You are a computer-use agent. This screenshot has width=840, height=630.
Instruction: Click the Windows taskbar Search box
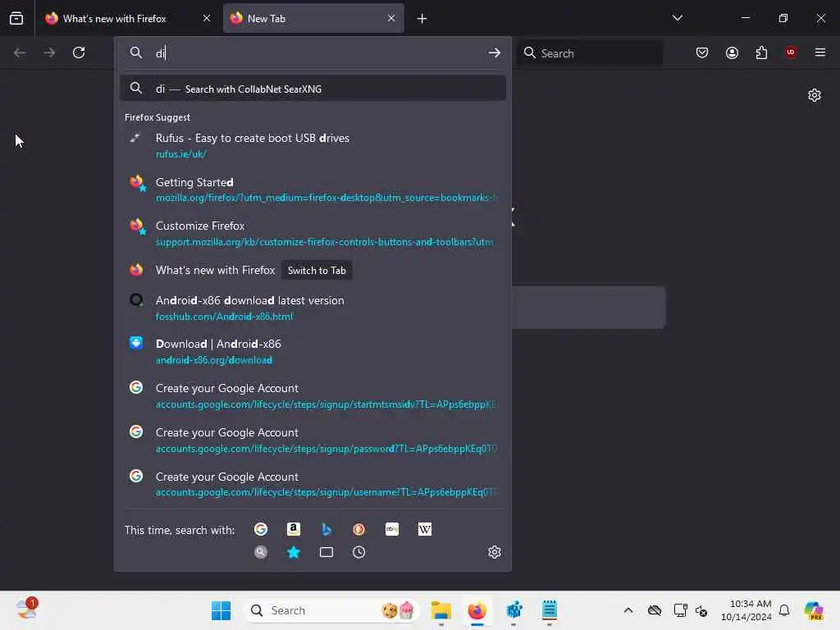click(331, 610)
